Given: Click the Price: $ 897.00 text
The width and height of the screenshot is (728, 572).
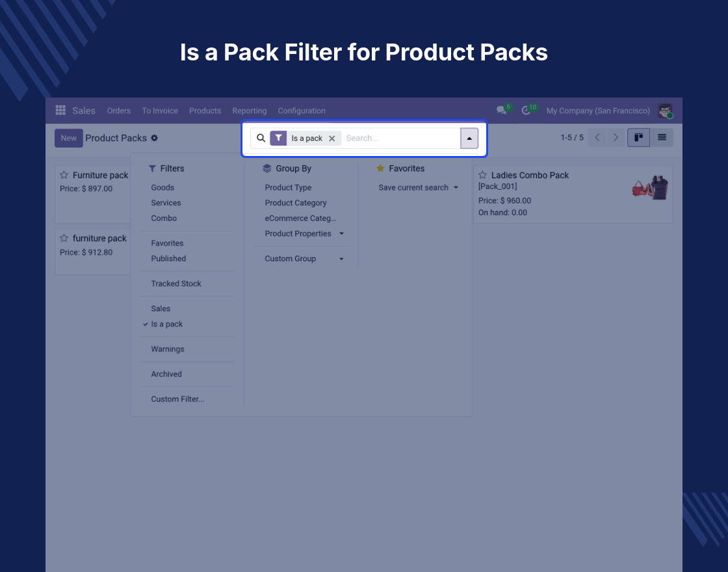Looking at the screenshot, I should pyautogui.click(x=86, y=188).
